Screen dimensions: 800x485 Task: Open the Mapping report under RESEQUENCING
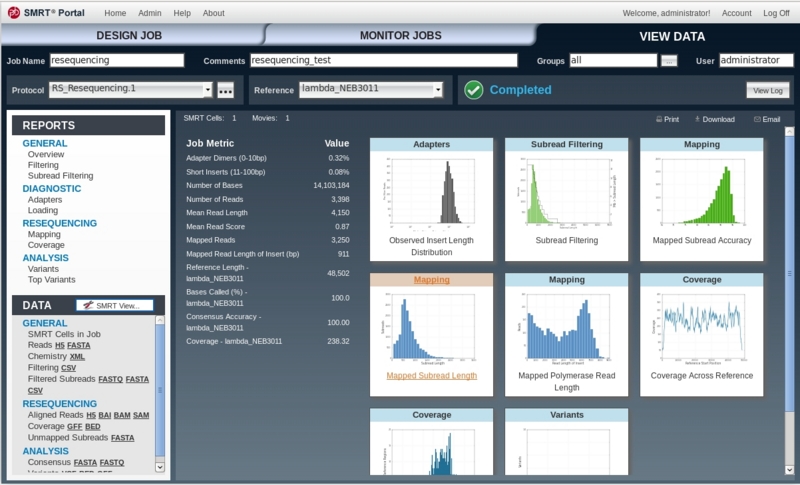pyautogui.click(x=44, y=234)
